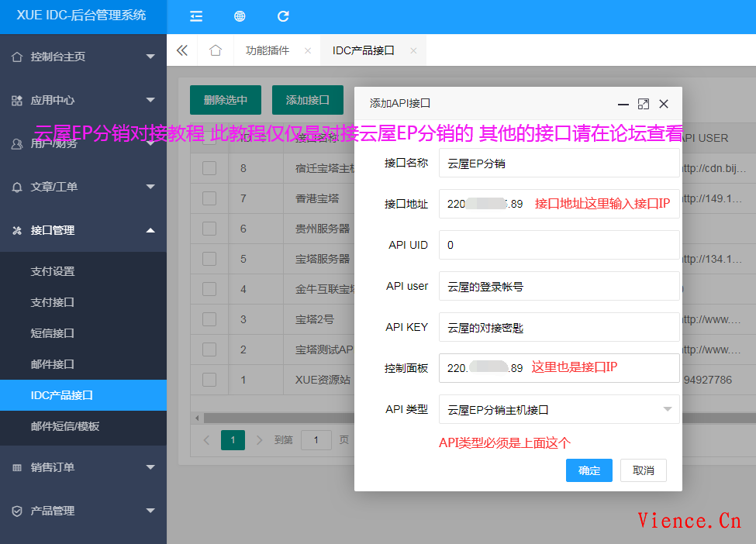Image resolution: width=756 pixels, height=544 pixels.
Task: Click the home icon in the tab bar
Action: (x=215, y=50)
